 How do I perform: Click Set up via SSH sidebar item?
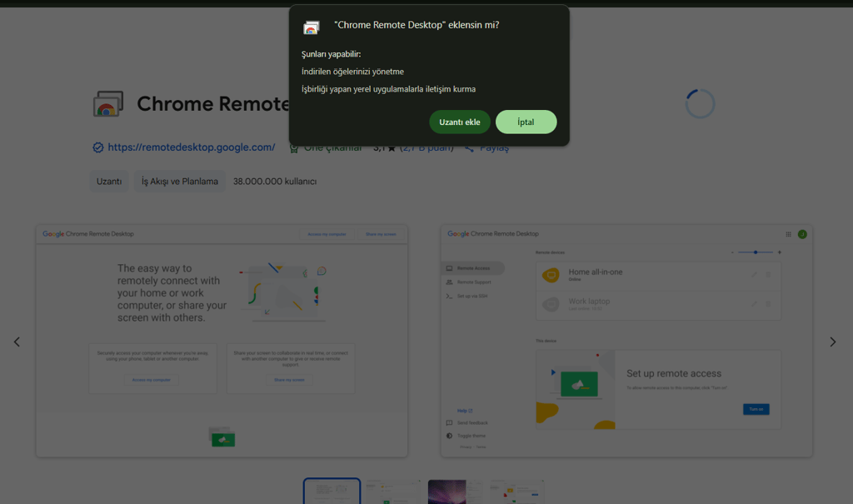coord(466,296)
